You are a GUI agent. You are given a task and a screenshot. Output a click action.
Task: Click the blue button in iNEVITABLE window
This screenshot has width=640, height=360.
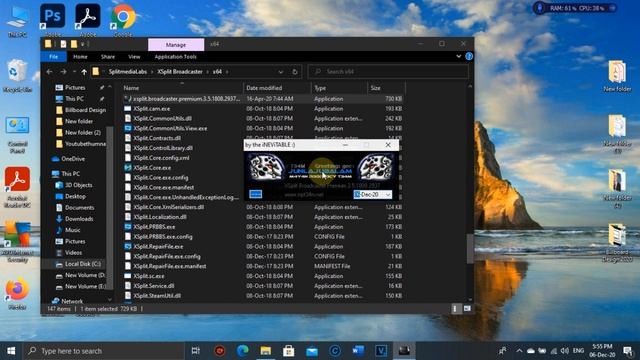click(x=256, y=194)
